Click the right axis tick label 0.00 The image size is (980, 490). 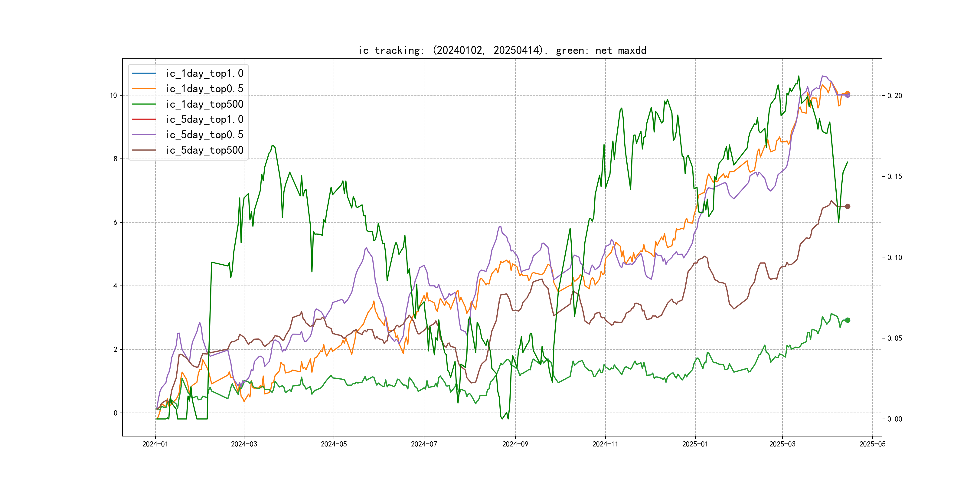(894, 419)
